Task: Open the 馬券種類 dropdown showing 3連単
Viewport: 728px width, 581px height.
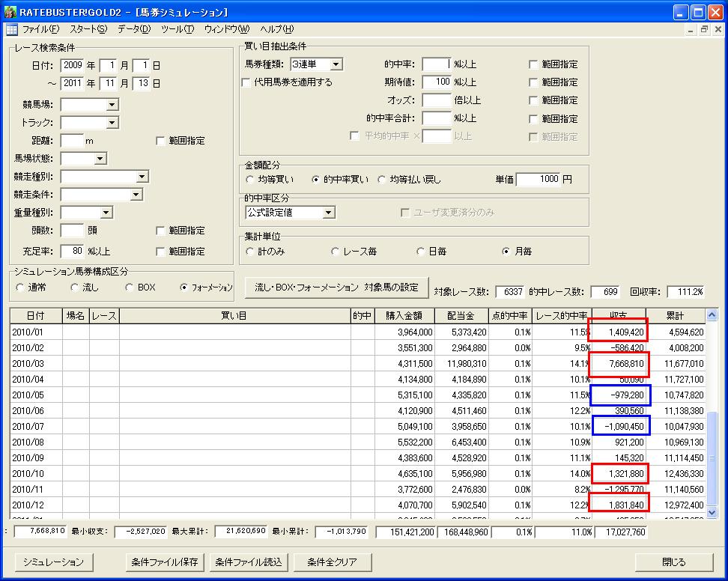Action: click(336, 64)
